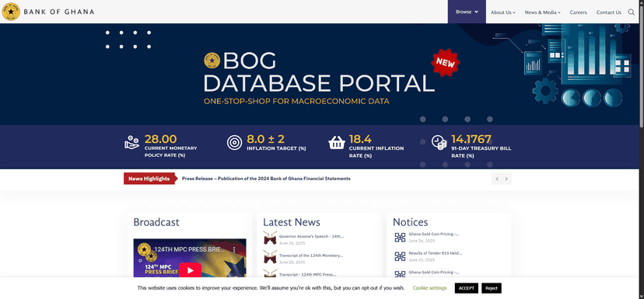This screenshot has width=644, height=299.
Task: Accept cookies with ACCEPT button
Action: click(x=466, y=288)
